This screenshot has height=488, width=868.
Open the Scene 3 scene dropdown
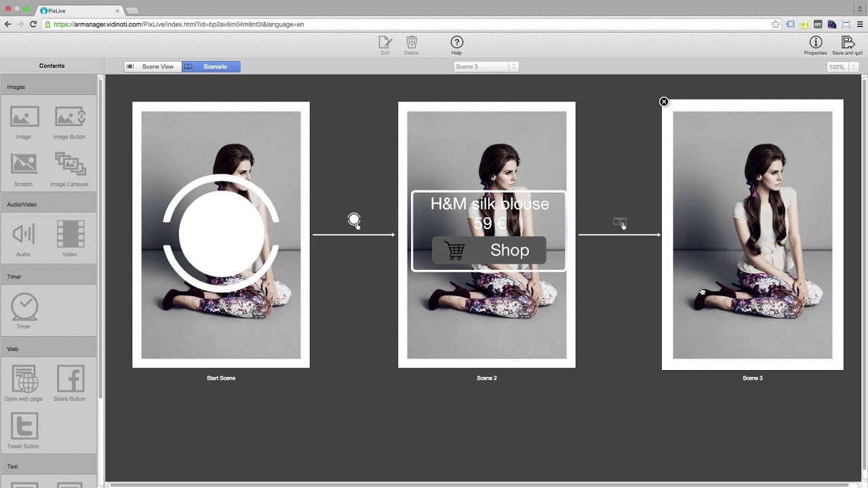[486, 66]
